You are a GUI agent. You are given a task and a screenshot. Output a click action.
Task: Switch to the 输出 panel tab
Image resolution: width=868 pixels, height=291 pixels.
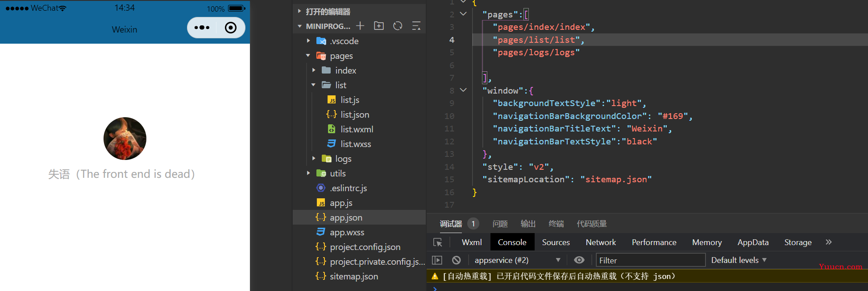click(528, 224)
